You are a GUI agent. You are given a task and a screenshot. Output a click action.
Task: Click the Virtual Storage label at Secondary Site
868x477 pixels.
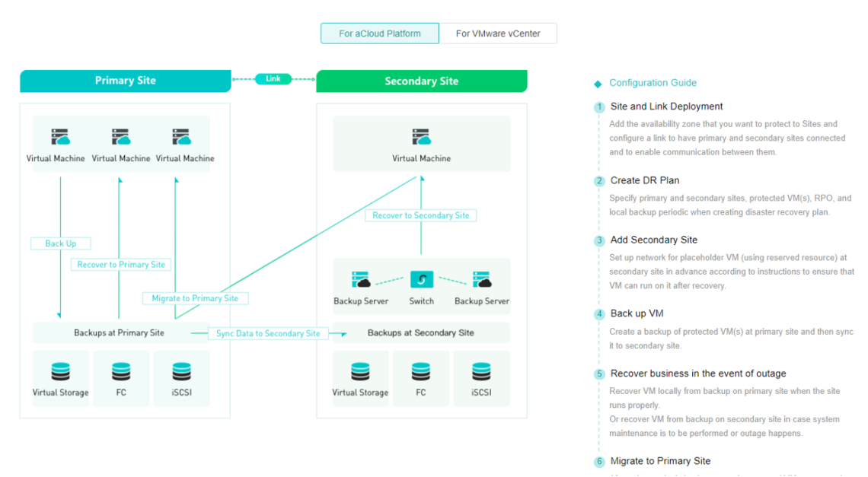[x=360, y=393]
